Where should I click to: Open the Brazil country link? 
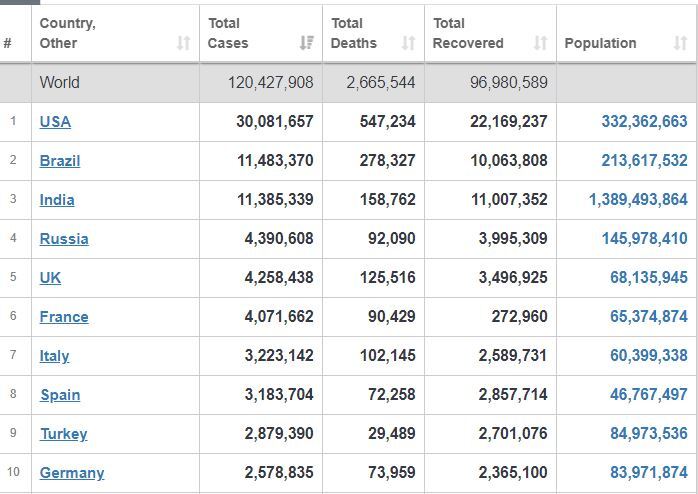coord(60,161)
